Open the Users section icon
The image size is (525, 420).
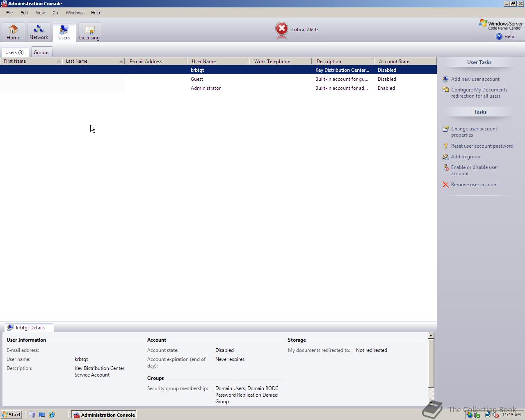click(x=64, y=29)
